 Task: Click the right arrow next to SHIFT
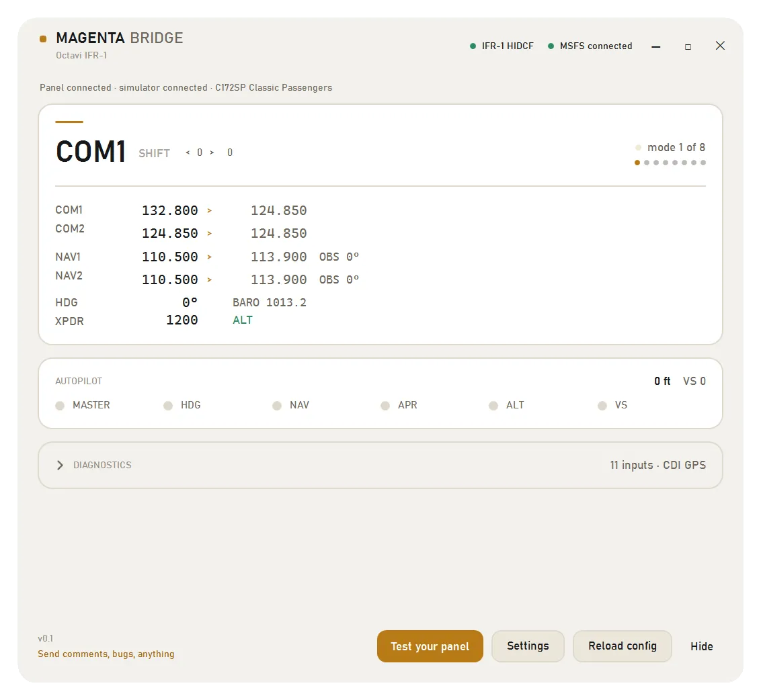[x=212, y=152]
